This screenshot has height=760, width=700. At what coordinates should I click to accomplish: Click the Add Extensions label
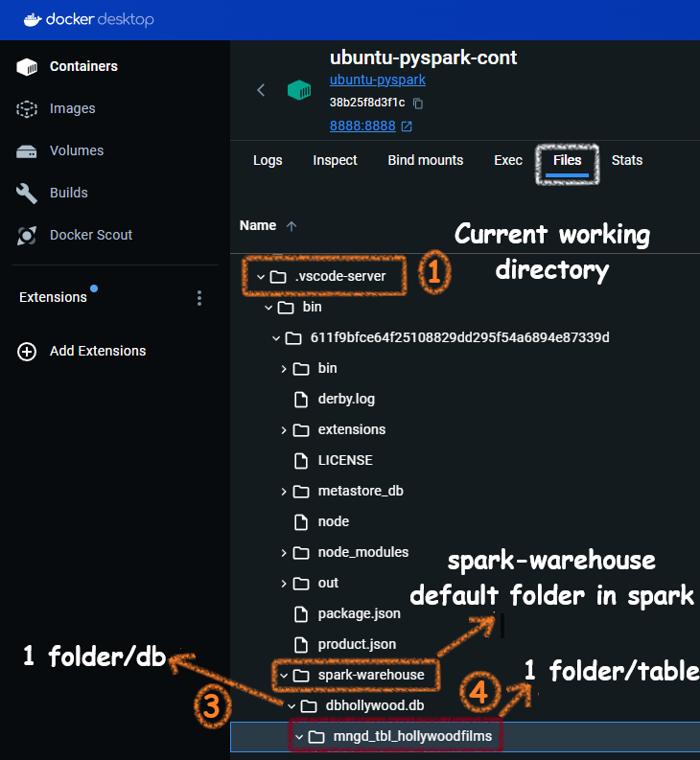point(98,351)
